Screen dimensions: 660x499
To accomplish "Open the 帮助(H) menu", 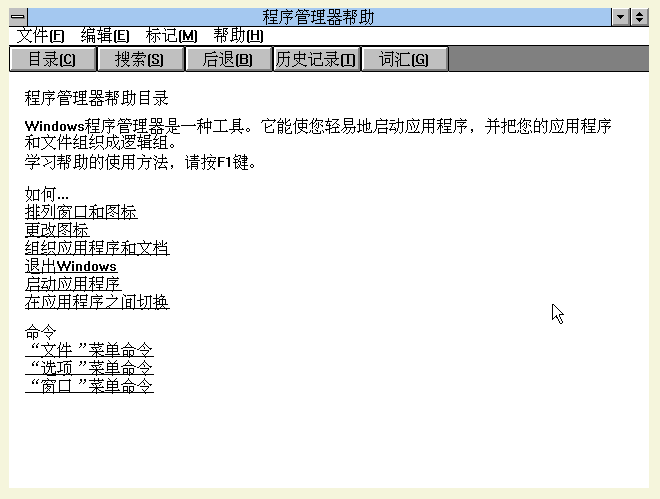I will tap(238, 36).
